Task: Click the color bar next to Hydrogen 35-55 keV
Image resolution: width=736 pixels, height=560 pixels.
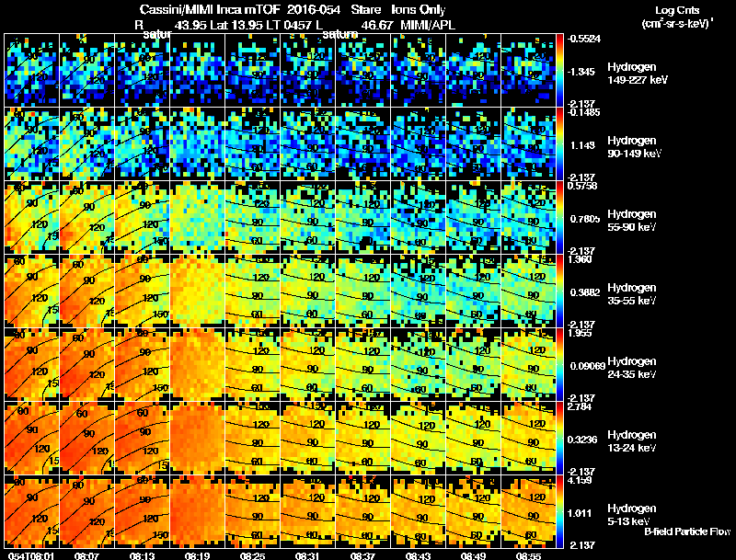Action: pyautogui.click(x=560, y=291)
